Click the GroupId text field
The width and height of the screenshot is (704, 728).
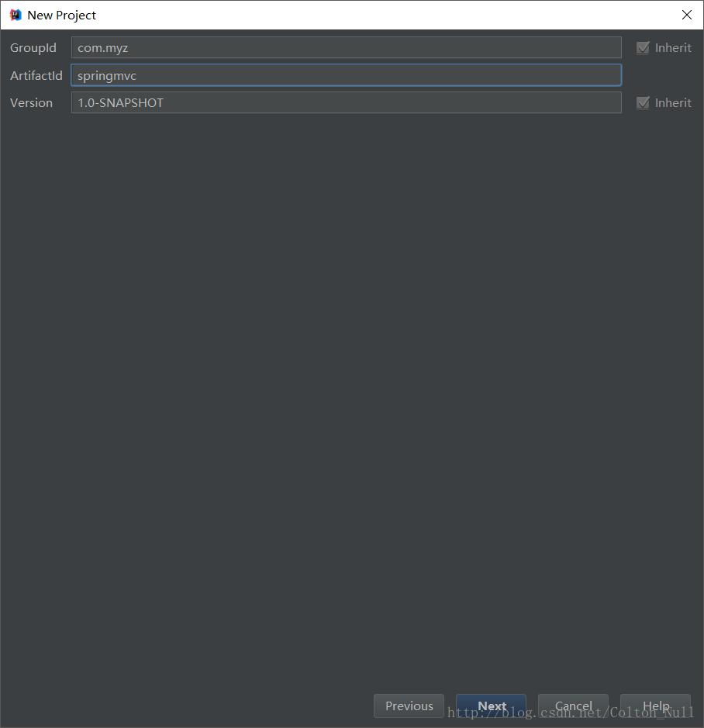346,47
